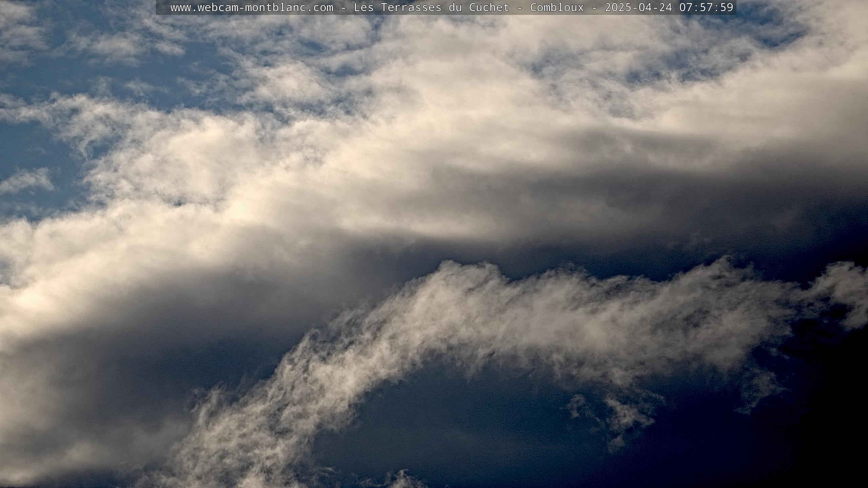Screen dimensions: 868x488
Task: Click the 'Combloux' location text
Action: coord(557,7)
